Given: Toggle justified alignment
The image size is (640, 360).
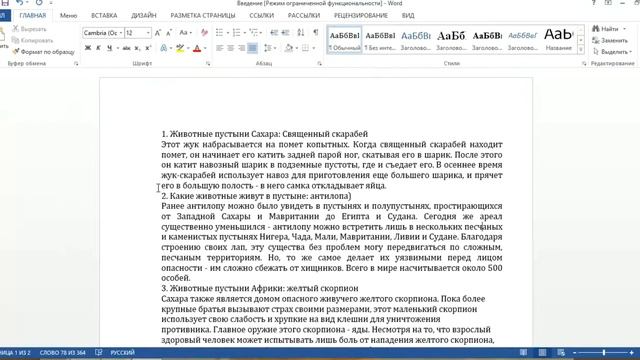Looking at the screenshot, I should pos(253,48).
